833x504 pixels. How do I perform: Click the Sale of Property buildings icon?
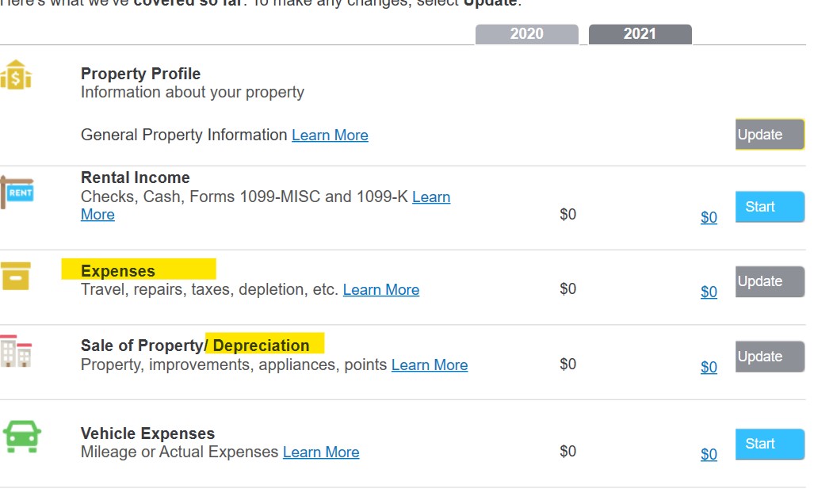coord(16,351)
